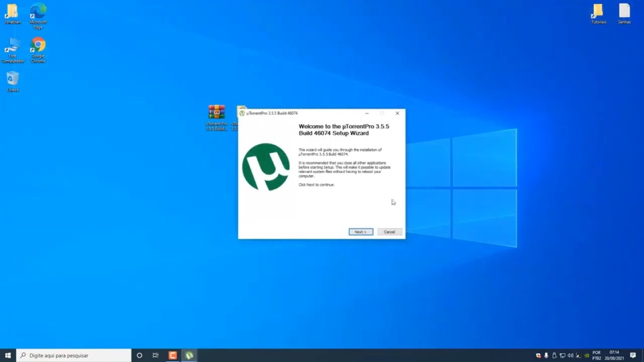644x362 pixels.
Task: Cancel the uTorrent setup wizard
Action: pyautogui.click(x=389, y=232)
